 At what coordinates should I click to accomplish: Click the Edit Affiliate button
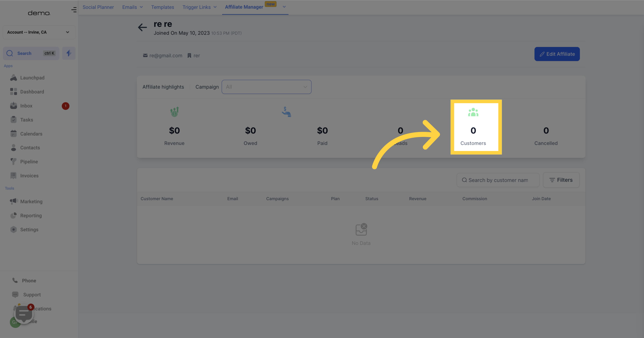point(557,54)
